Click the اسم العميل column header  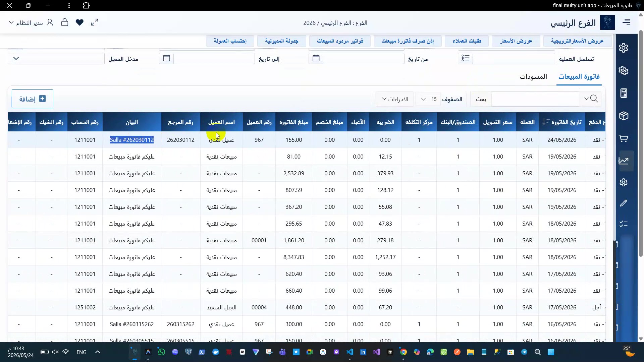tap(221, 122)
